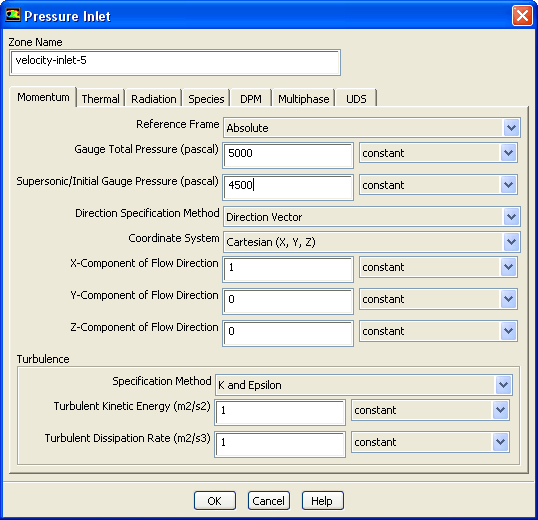This screenshot has width=538, height=520.
Task: Open the Species tab
Action: [x=206, y=99]
